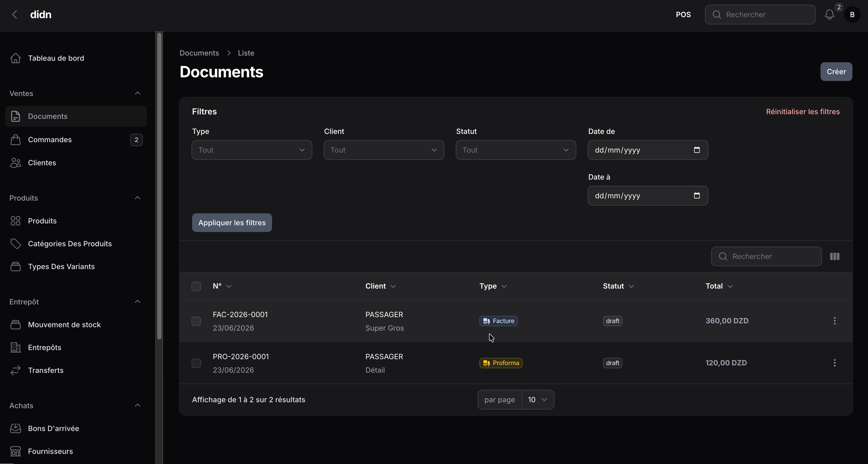This screenshot has width=868, height=464.
Task: Click the Clientes people icon
Action: [16, 163]
